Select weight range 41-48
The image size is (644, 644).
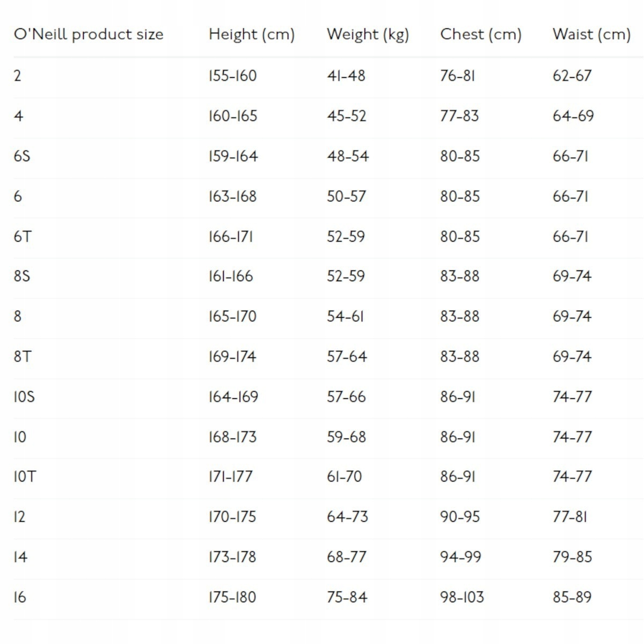click(346, 76)
